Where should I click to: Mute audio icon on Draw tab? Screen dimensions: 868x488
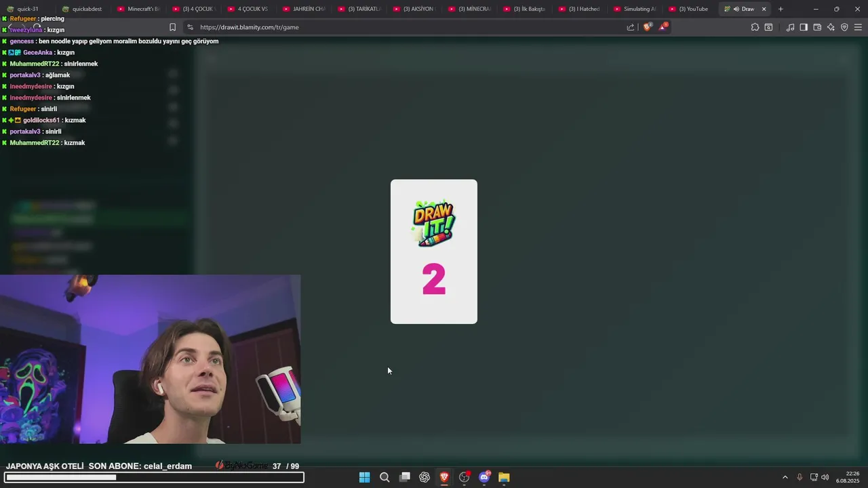pyautogui.click(x=736, y=9)
